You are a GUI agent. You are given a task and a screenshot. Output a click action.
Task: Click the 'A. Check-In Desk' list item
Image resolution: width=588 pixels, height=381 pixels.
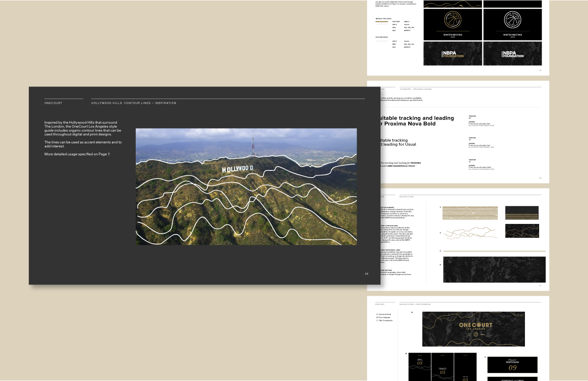pos(384,314)
